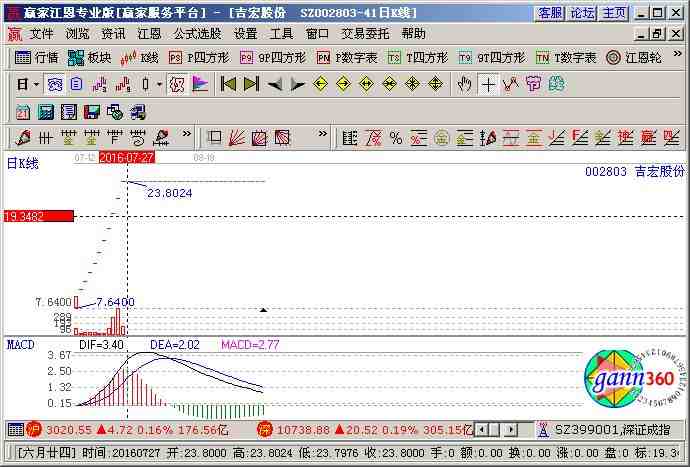This screenshot has height=467, width=690.
Task: Open the candlestick style dropdown arrow
Action: click(159, 84)
